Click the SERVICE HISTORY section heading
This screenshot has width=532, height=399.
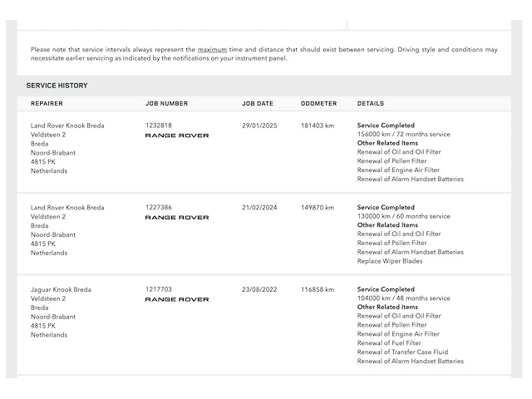pos(57,86)
